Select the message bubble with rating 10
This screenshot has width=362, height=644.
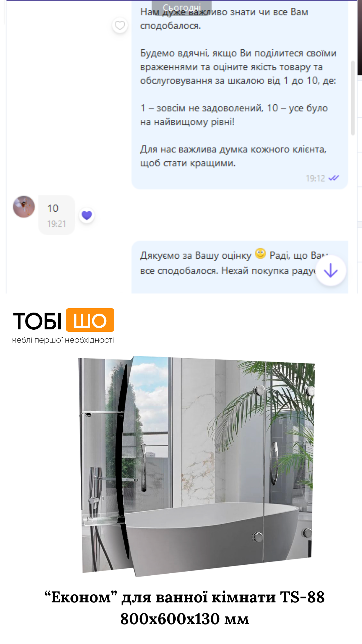[56, 215]
